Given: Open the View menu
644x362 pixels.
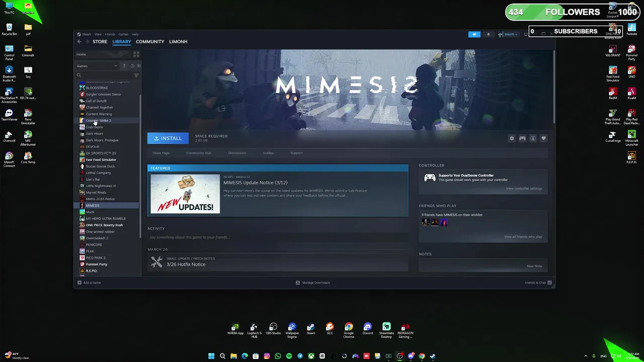Looking at the screenshot, I should [98, 34].
